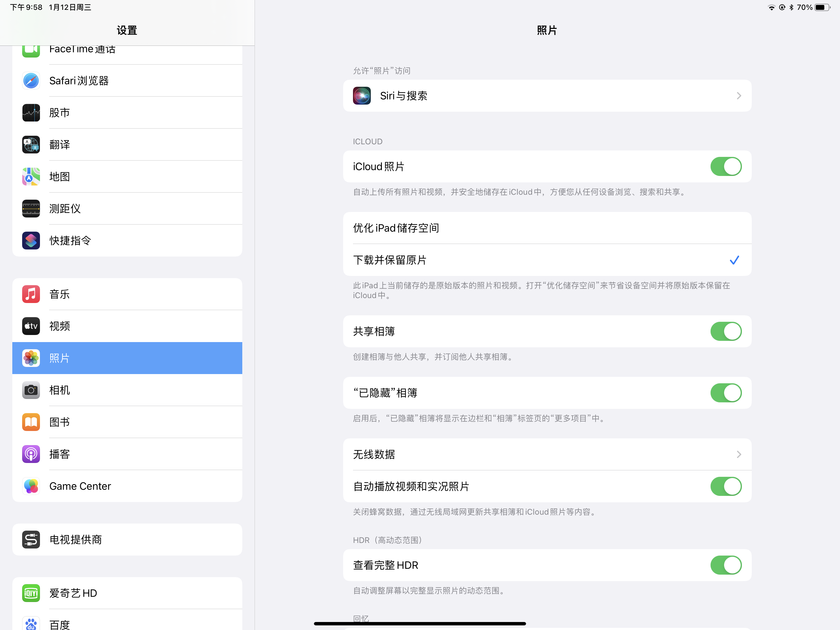Screen dimensions: 840x630
Task: Open the Music (音乐) app icon
Action: coord(31,294)
